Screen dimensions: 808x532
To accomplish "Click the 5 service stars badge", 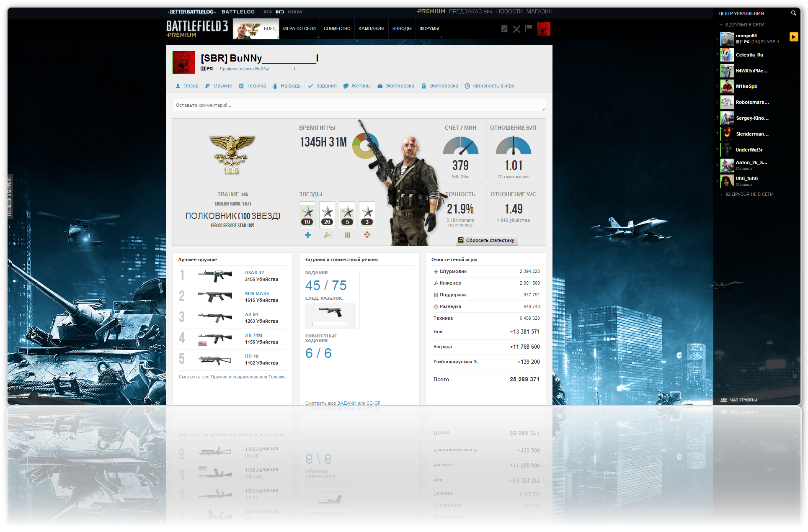I will [347, 215].
